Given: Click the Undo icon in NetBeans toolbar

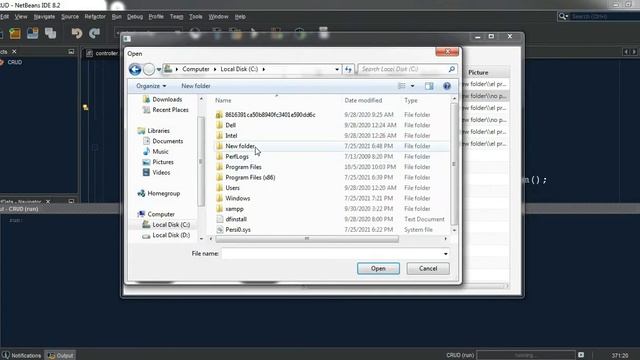Looking at the screenshot, I should click(76, 33).
